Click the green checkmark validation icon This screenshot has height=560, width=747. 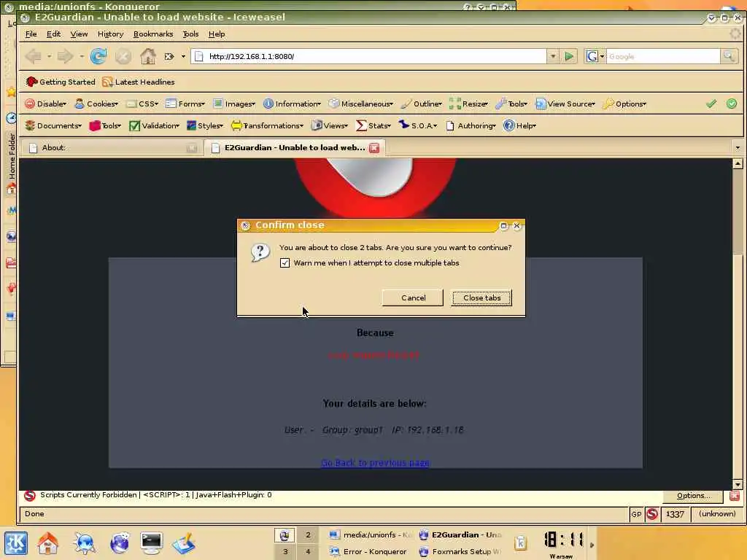pyautogui.click(x=711, y=104)
